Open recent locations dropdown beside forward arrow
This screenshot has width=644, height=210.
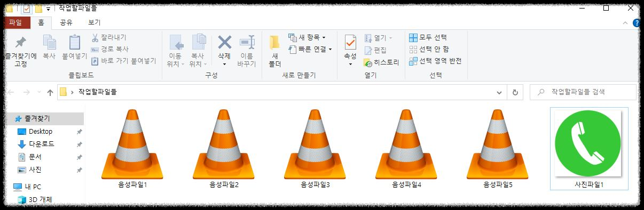click(40, 93)
